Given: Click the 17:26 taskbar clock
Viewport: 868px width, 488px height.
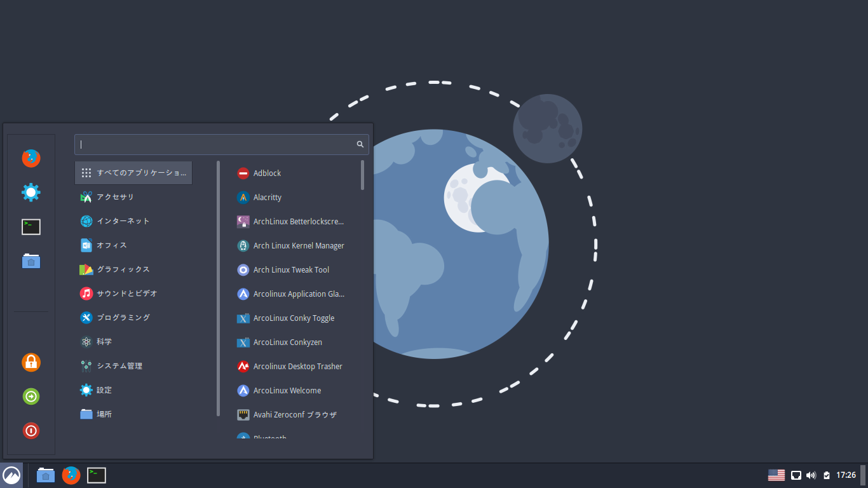Looking at the screenshot, I should [846, 475].
